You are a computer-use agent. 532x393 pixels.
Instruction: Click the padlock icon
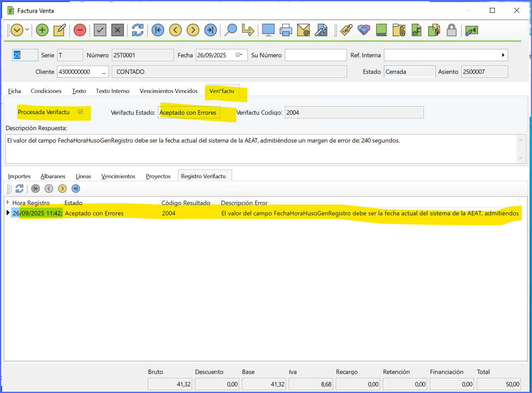click(451, 30)
